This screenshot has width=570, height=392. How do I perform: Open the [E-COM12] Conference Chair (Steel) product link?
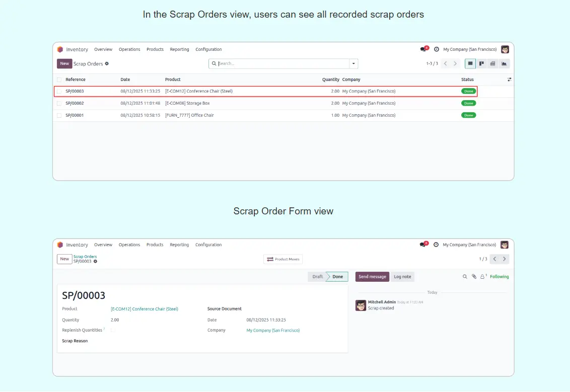point(145,309)
